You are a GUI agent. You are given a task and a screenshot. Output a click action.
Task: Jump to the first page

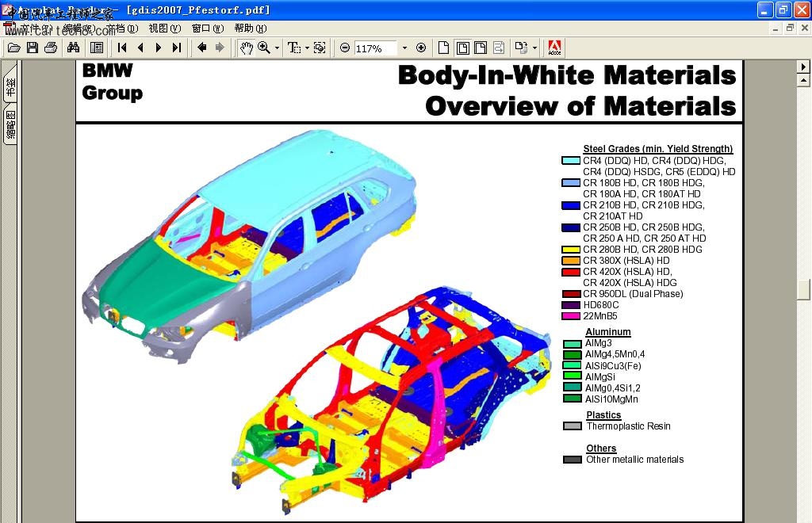pos(122,48)
